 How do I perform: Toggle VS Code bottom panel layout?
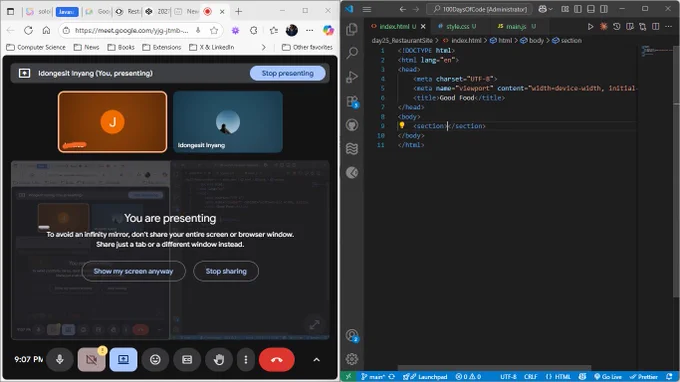(591, 9)
